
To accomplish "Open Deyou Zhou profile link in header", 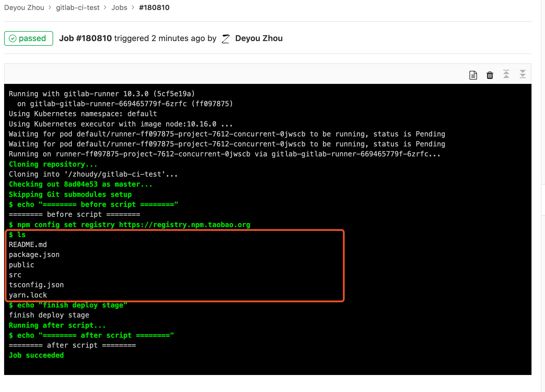I will pyautogui.click(x=259, y=38).
